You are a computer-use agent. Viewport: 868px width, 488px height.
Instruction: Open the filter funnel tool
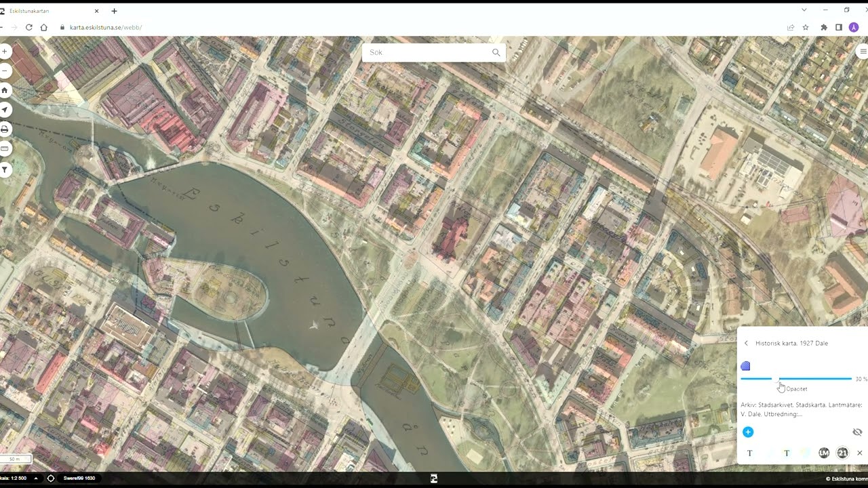5,169
